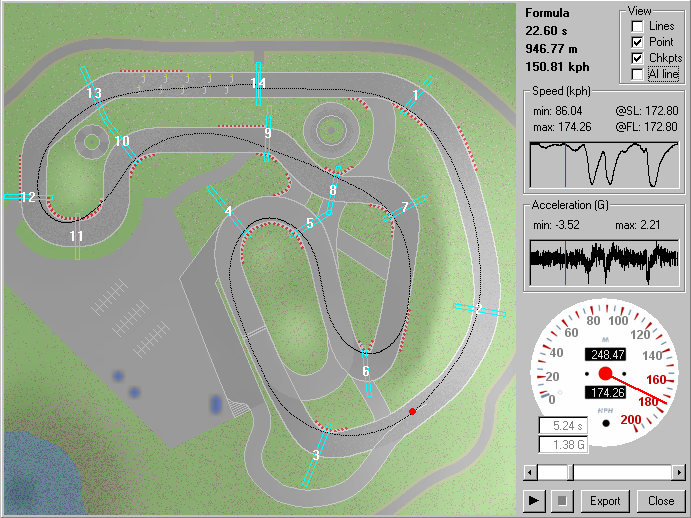Select checkpoint 7 on the track
Viewport: 691px width, 518px height.
(405, 207)
